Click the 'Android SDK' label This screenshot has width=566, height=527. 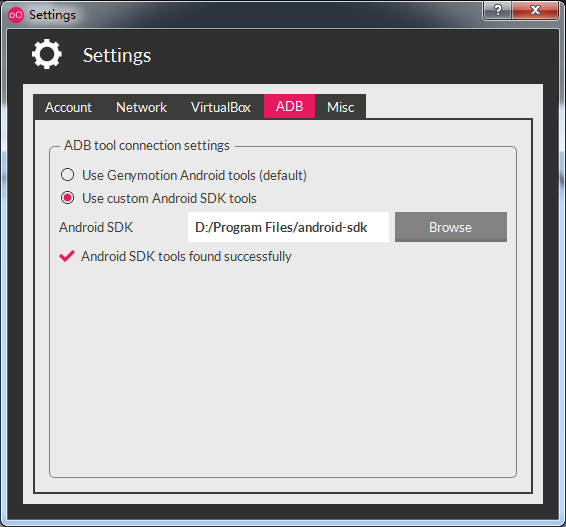96,227
